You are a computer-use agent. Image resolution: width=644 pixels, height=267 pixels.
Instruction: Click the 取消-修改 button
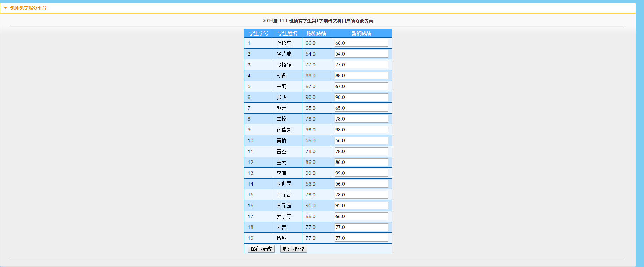294,249
